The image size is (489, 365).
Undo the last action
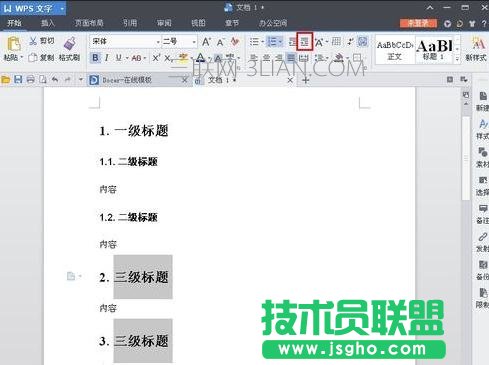tap(55, 80)
